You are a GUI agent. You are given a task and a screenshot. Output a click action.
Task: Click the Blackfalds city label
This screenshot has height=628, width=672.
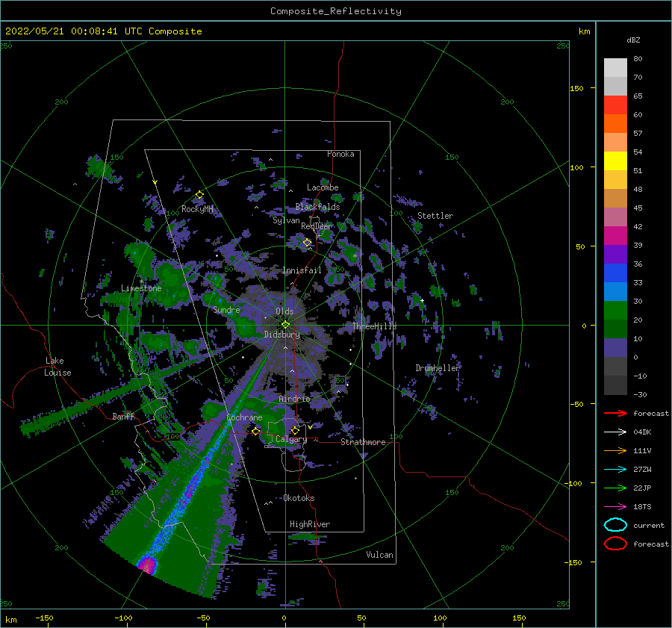[x=317, y=207]
